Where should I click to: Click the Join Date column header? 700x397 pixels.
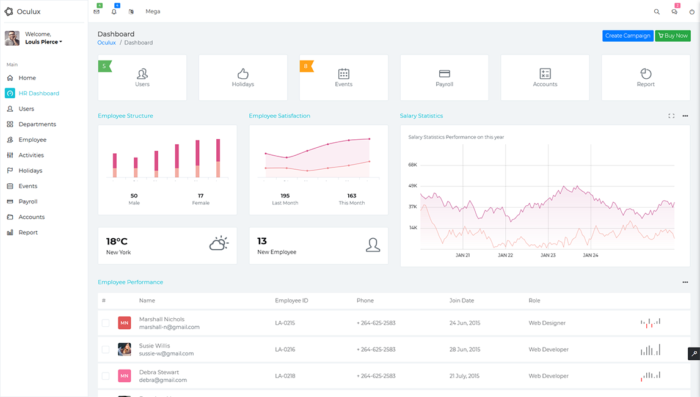click(x=462, y=301)
